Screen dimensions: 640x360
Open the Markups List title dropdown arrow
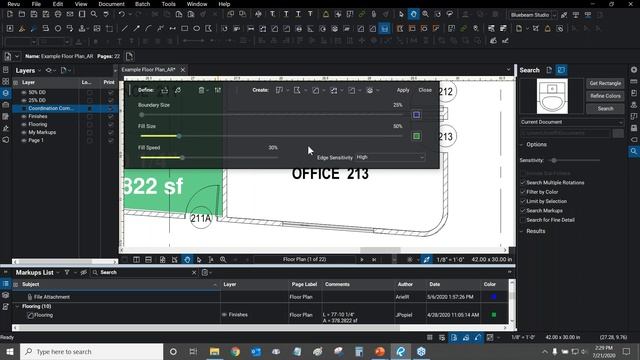pyautogui.click(x=58, y=272)
